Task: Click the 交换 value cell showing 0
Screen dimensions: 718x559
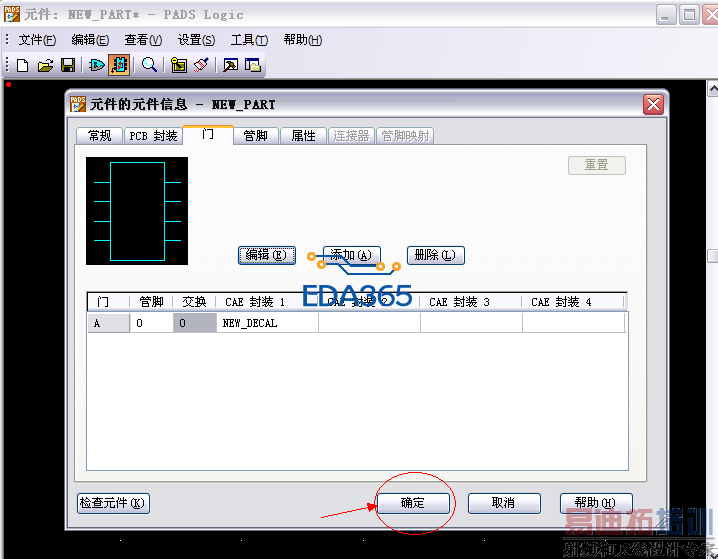Action: (x=195, y=323)
